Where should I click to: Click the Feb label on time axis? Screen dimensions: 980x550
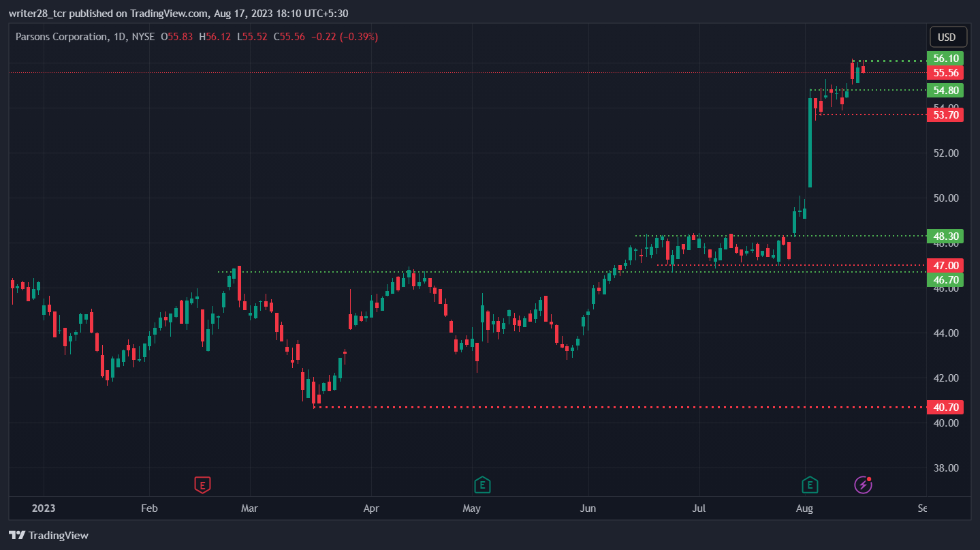point(148,508)
